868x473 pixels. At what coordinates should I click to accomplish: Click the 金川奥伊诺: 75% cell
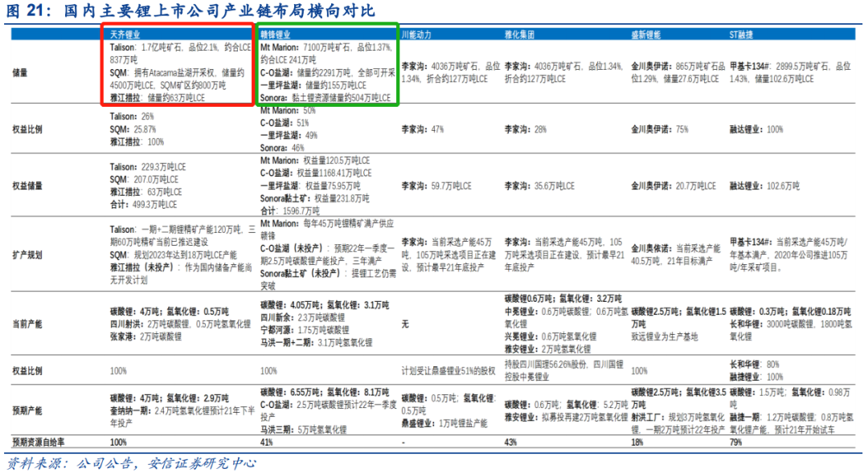660,129
